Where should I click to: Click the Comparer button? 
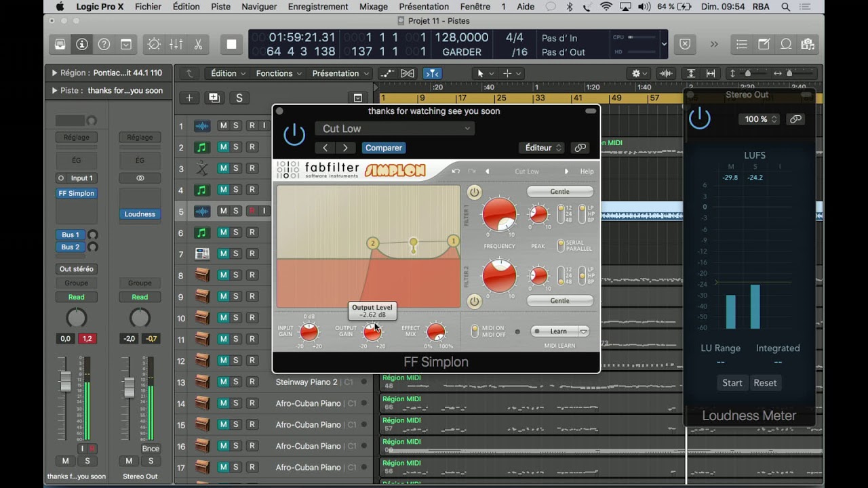(x=384, y=148)
